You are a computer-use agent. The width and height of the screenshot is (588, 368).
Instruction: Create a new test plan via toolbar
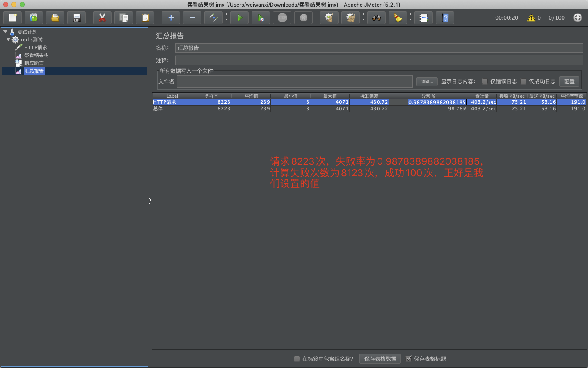click(13, 18)
